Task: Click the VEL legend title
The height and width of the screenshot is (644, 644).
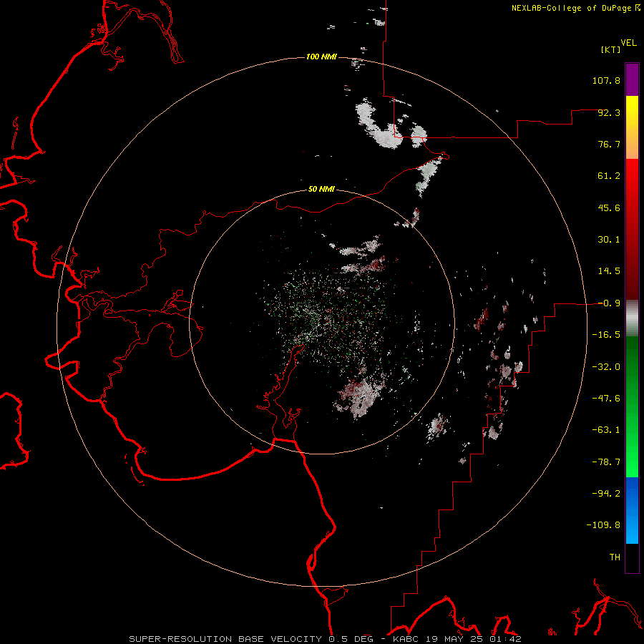Action: pyautogui.click(x=628, y=43)
